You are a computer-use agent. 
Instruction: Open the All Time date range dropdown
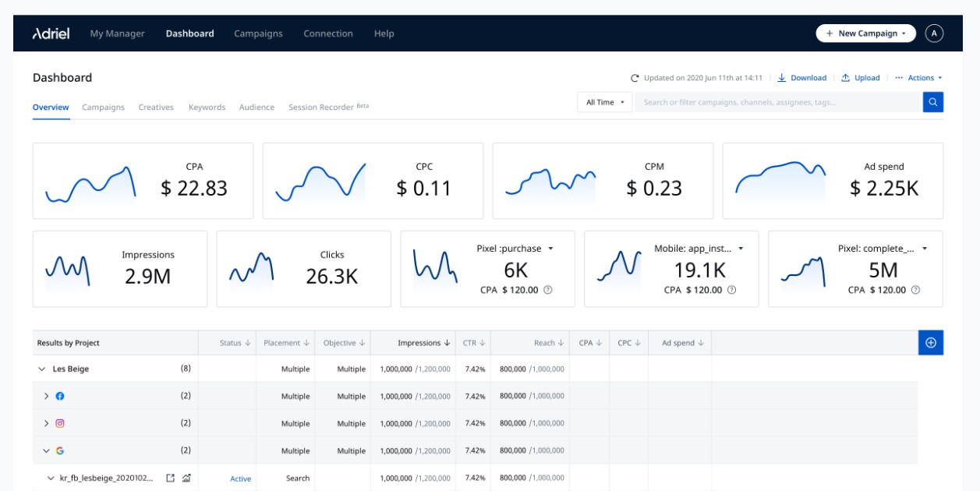(x=605, y=102)
